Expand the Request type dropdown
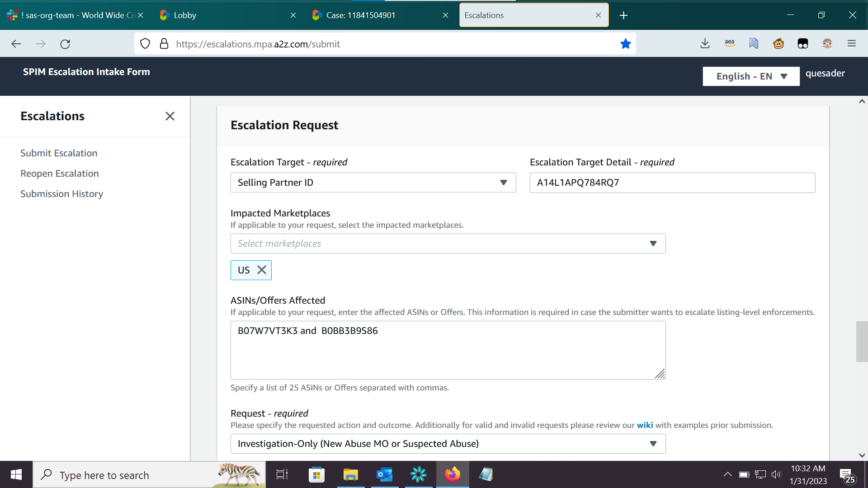This screenshot has height=488, width=868. click(448, 444)
